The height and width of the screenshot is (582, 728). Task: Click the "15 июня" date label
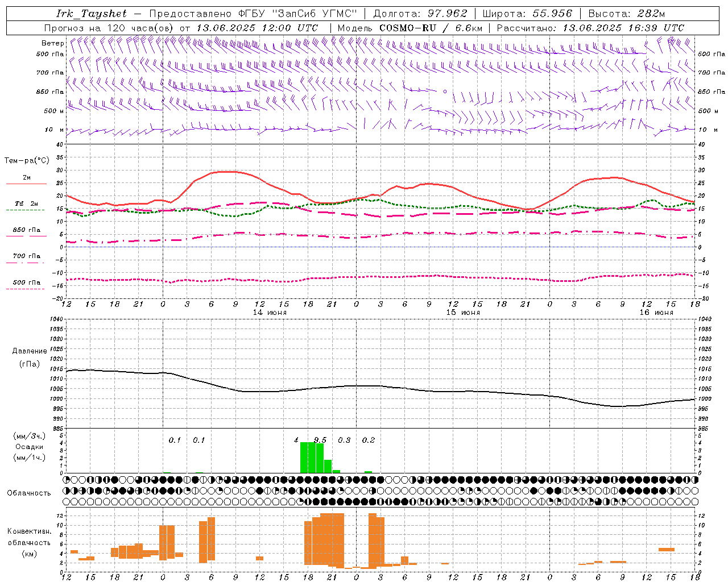point(463,313)
